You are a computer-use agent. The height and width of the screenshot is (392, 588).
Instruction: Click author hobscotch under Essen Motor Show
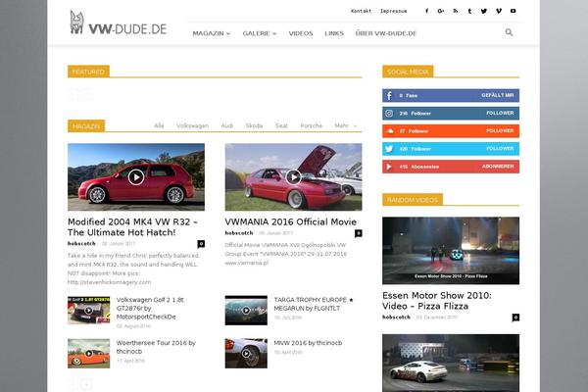tap(396, 317)
